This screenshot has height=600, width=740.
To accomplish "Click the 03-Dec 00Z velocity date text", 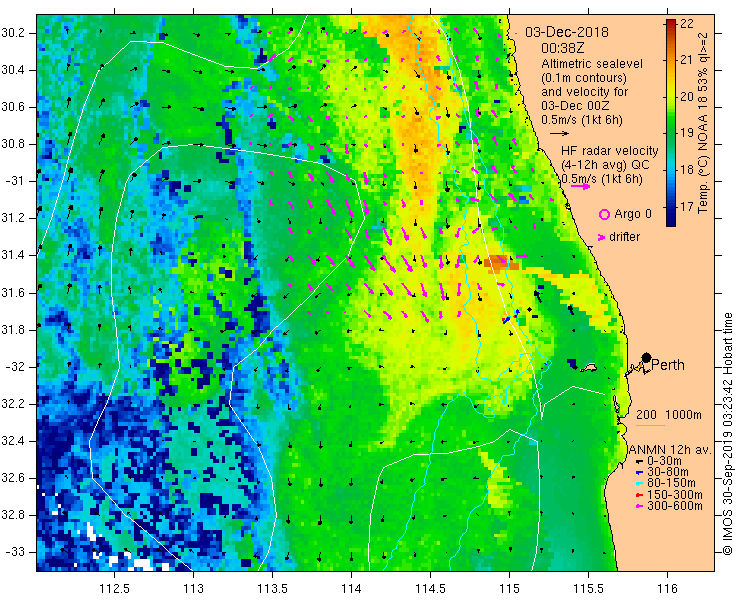I will coord(573,106).
